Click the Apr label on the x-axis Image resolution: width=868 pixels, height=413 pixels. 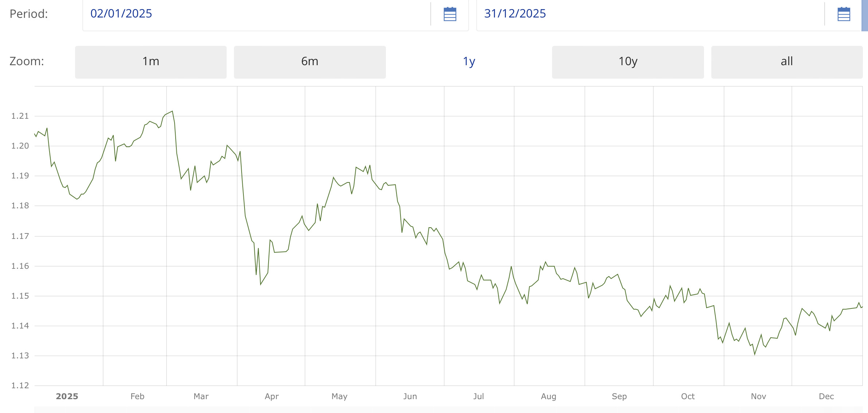(x=271, y=396)
